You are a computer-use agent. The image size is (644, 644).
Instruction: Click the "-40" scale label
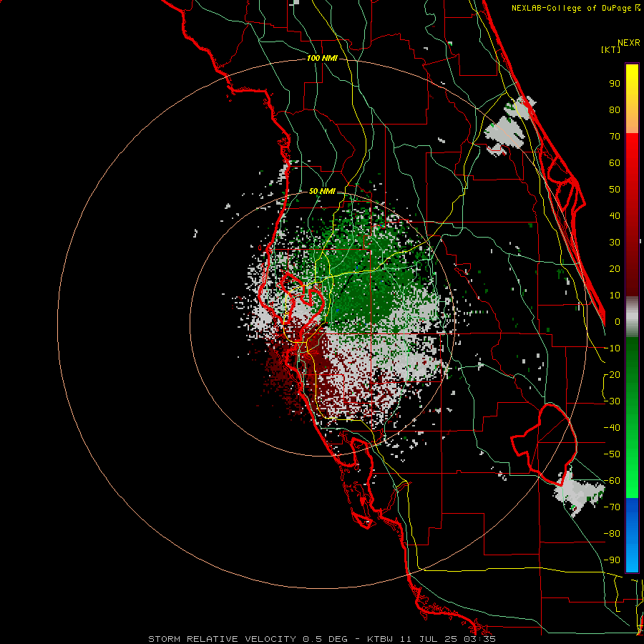(613, 428)
